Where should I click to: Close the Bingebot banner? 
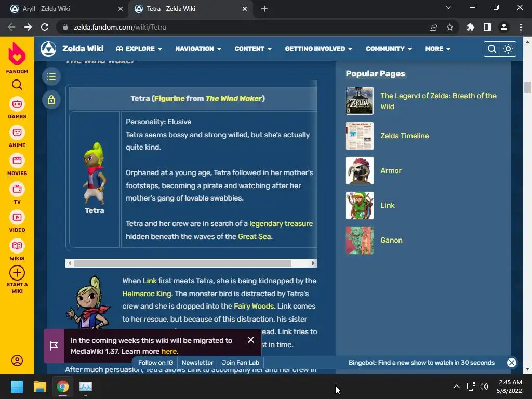coord(511,363)
